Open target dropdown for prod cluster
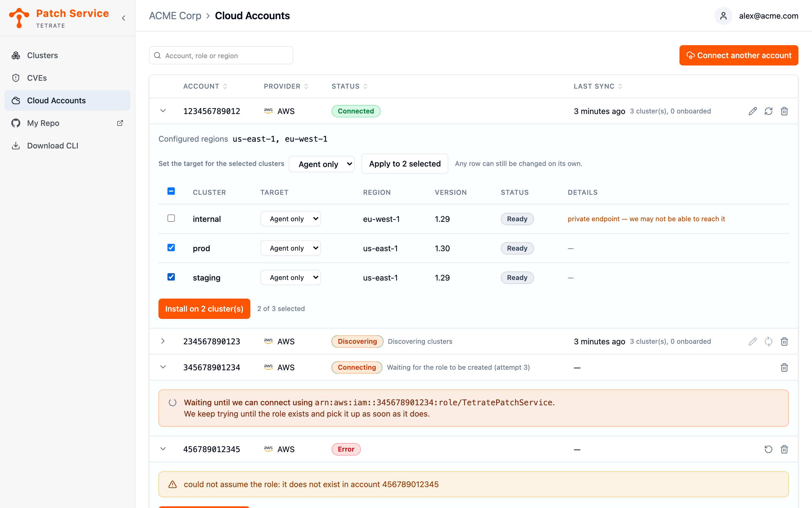 point(291,248)
